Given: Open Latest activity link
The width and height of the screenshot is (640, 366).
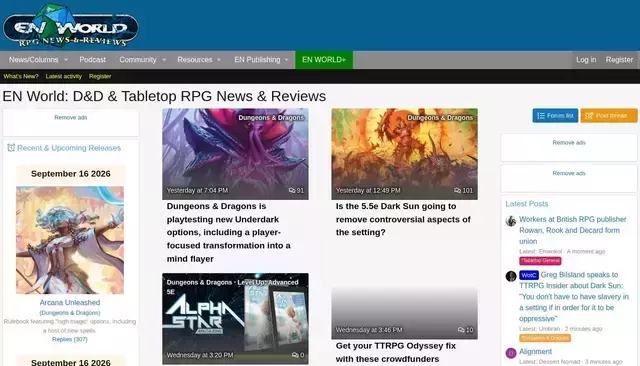Looking at the screenshot, I should [x=64, y=76].
